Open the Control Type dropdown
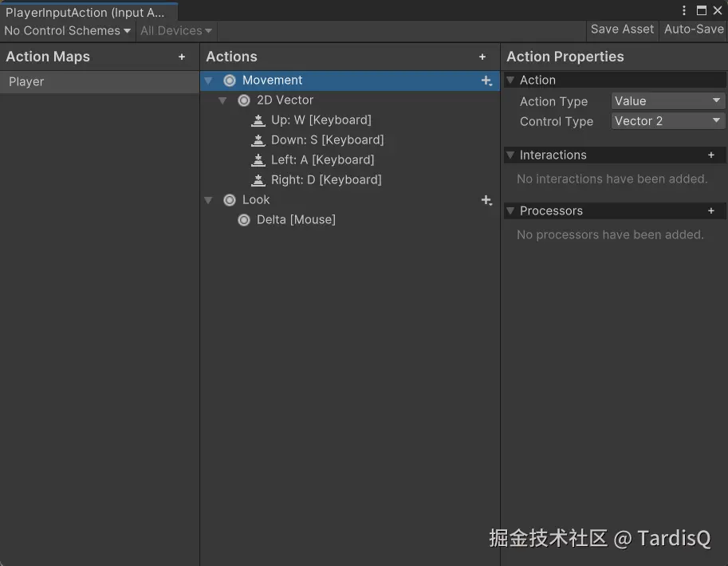728x566 pixels. [667, 121]
